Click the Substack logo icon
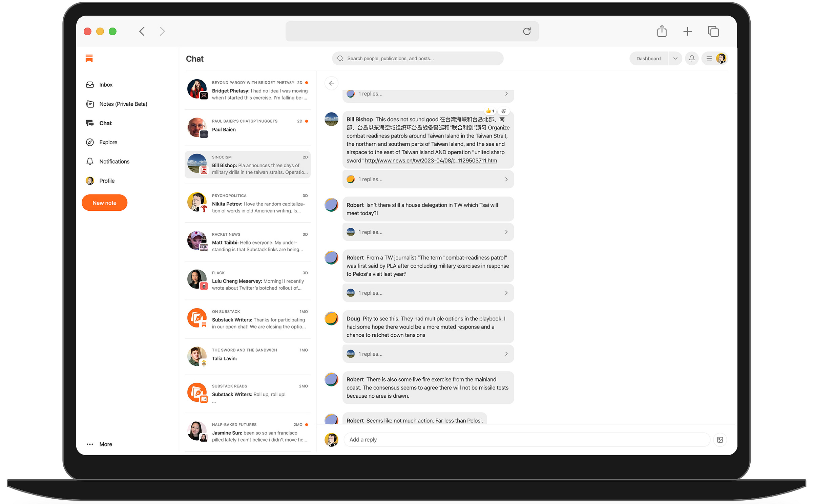Screen dimensions: 813x504 tap(89, 58)
